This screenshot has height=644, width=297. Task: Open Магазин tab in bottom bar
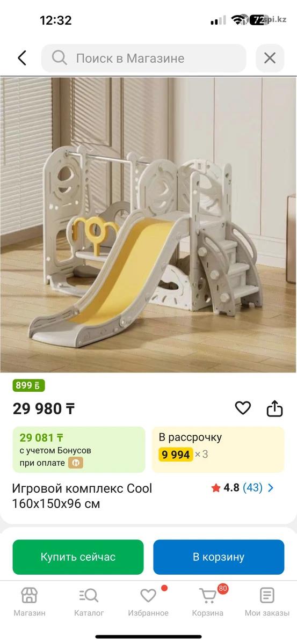coord(30,602)
